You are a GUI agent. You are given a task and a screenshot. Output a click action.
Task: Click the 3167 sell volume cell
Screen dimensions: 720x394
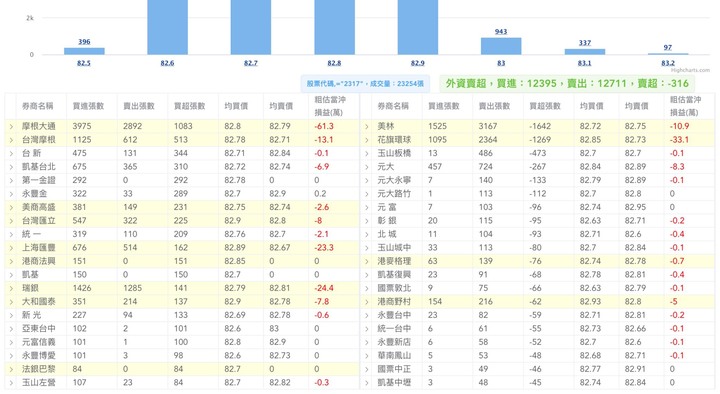pos(488,126)
